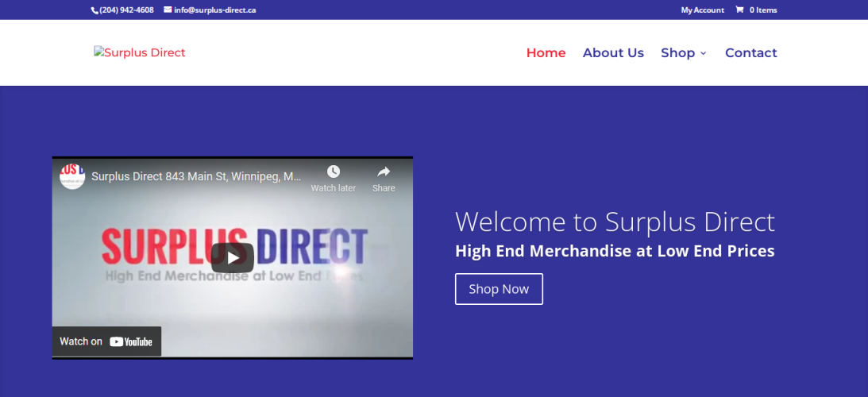Click the envelope email icon
The width and height of the screenshot is (868, 397).
pyautogui.click(x=168, y=10)
